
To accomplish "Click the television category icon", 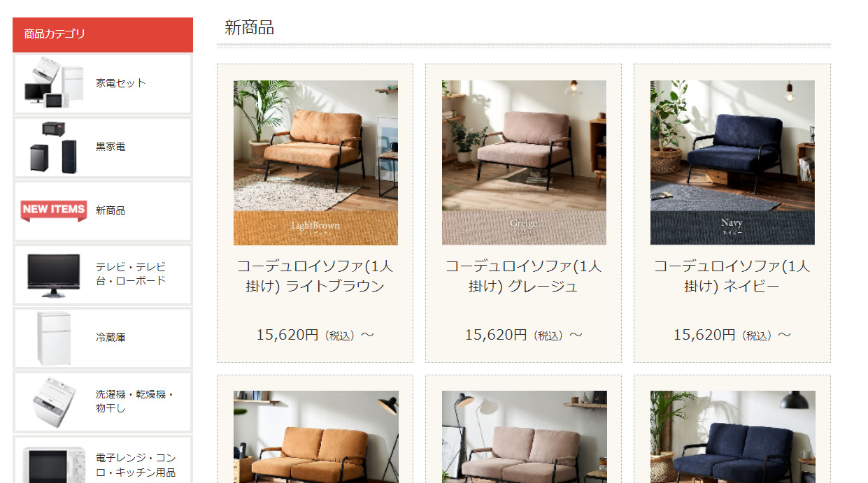I will coord(54,274).
